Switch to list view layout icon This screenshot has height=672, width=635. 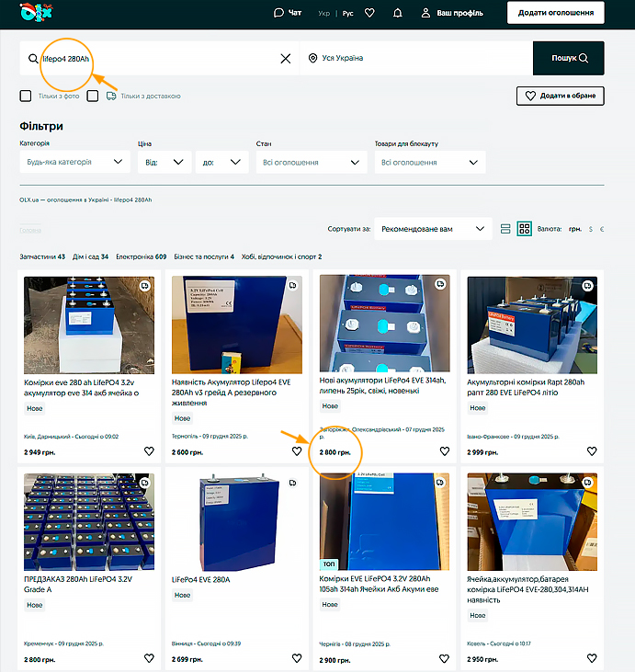[x=505, y=229]
